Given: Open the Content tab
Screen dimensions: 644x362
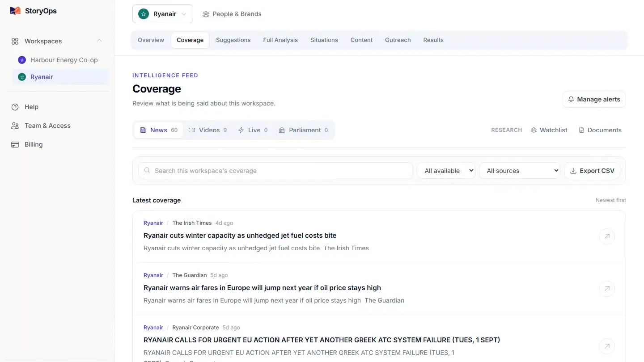Looking at the screenshot, I should click(x=361, y=40).
